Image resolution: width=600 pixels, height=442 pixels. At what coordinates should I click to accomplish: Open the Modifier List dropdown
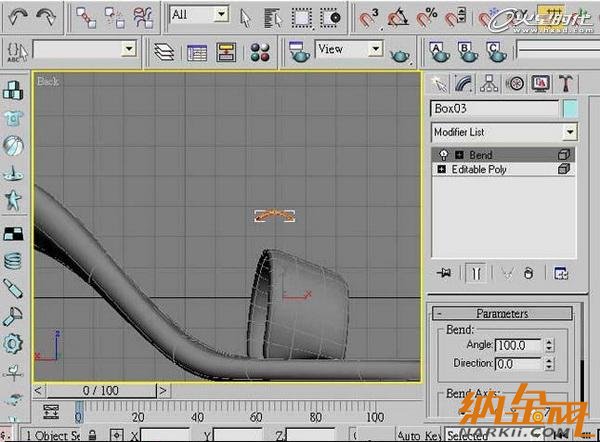[569, 132]
